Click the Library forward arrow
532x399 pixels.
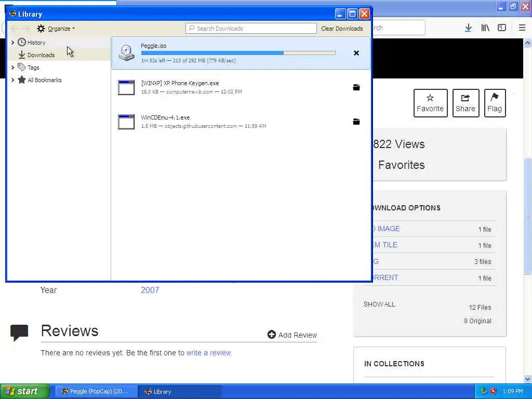point(26,29)
